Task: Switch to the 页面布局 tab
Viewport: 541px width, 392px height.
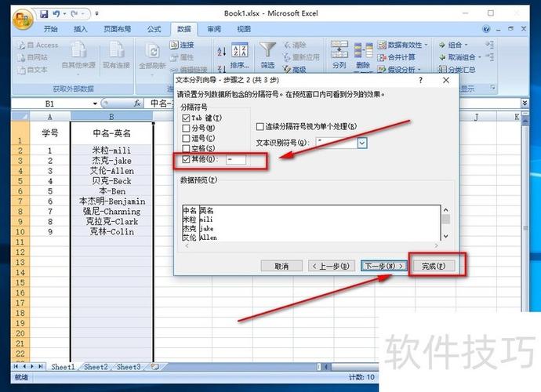Action: coord(118,29)
